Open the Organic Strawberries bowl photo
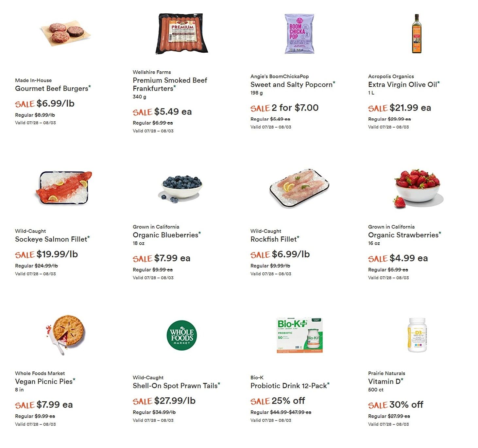Image resolution: width=478 pixels, height=448 pixels. click(x=418, y=188)
